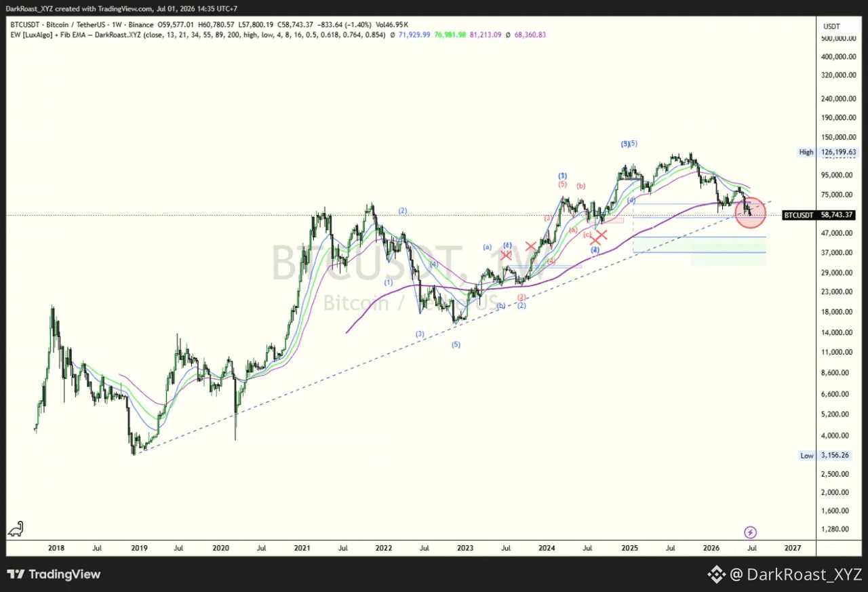868x592 pixels.
Task: Click the dinosaur icon on the chart
Action: tap(16, 528)
